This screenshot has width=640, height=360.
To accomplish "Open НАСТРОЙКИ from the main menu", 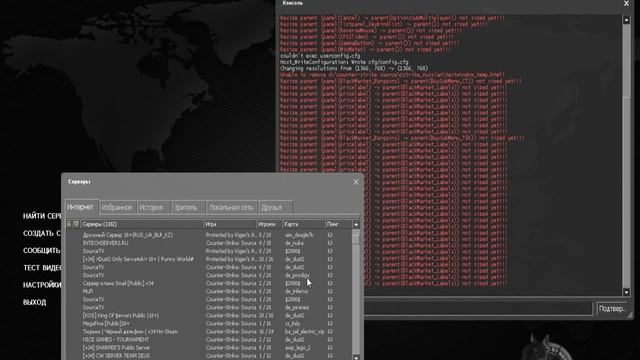I will tap(42, 285).
